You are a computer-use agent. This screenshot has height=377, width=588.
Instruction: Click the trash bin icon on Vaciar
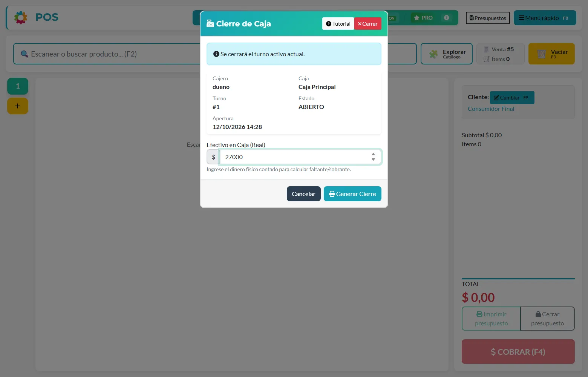point(541,54)
